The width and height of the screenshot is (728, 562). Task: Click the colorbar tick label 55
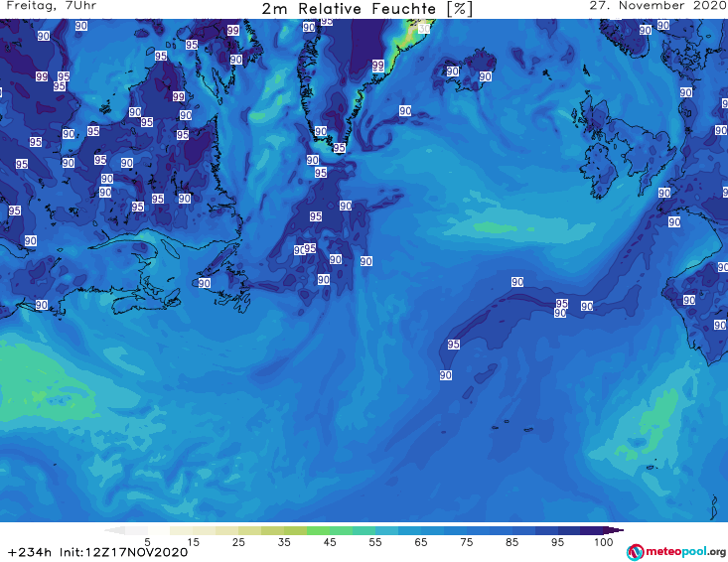click(374, 542)
